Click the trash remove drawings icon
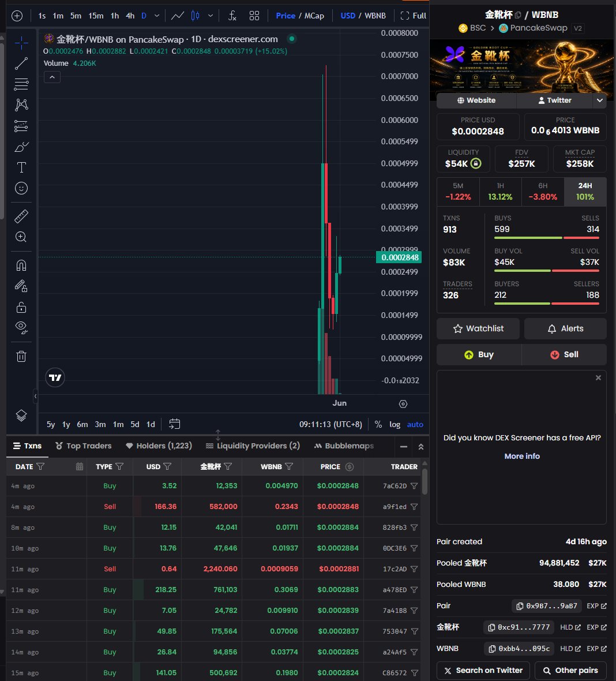 pos(21,357)
